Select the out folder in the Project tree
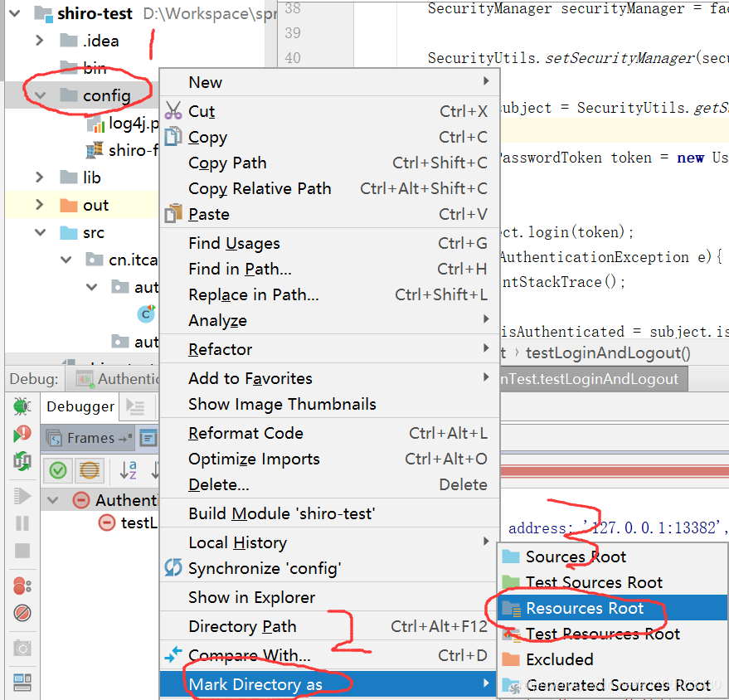This screenshot has width=729, height=700. click(x=96, y=205)
